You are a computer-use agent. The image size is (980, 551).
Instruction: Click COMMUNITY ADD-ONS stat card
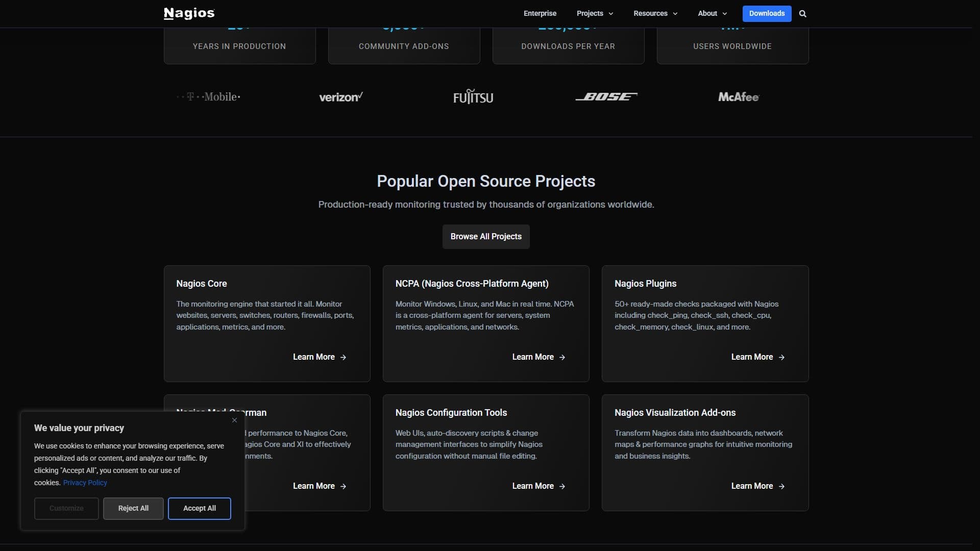404,46
